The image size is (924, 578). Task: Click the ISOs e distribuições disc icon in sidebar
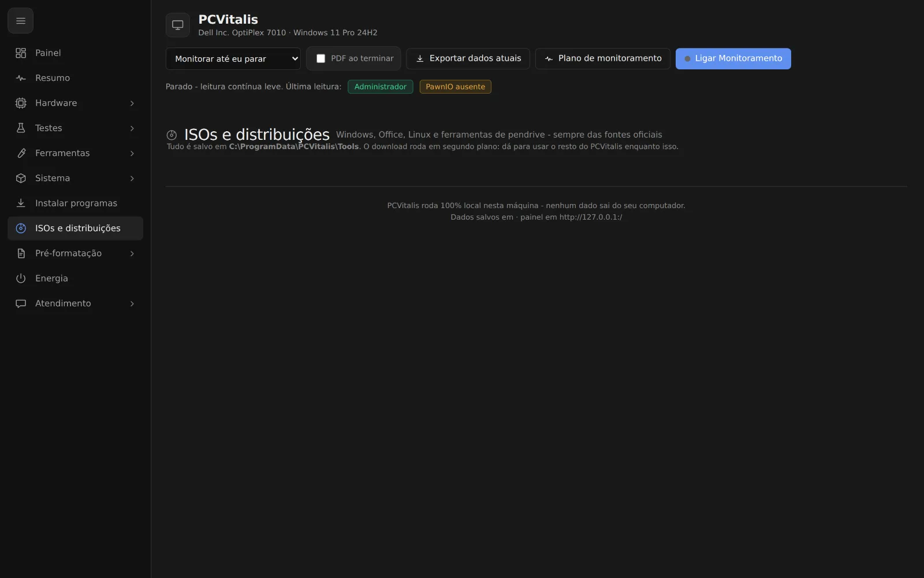point(21,228)
